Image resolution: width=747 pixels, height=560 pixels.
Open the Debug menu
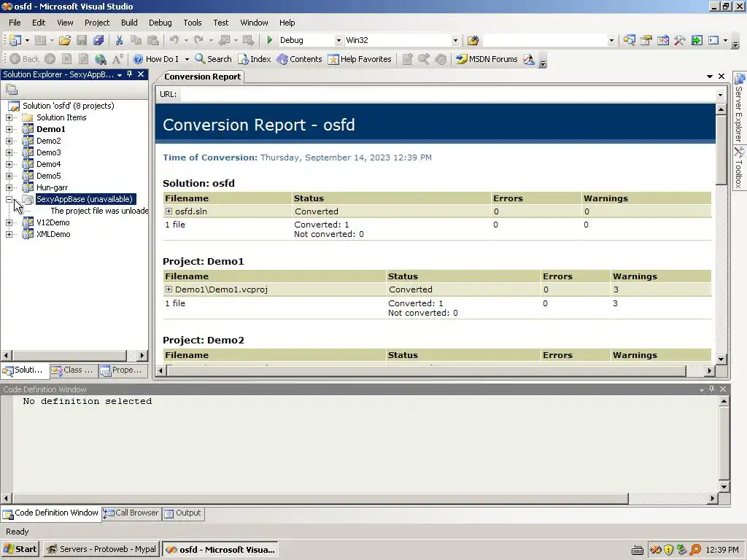pos(160,23)
